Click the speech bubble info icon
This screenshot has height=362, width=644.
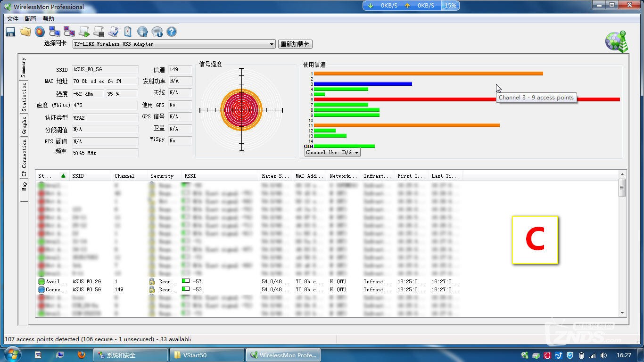click(x=157, y=32)
